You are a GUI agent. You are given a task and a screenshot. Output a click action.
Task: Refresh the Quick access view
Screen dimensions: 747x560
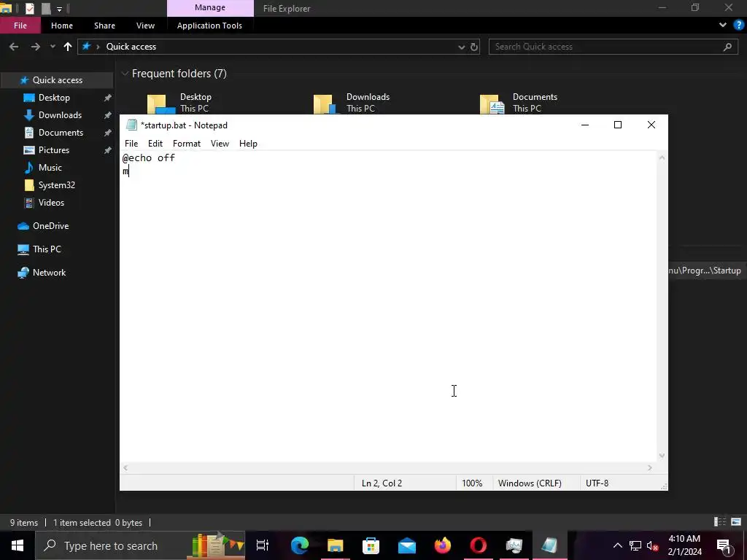(474, 47)
